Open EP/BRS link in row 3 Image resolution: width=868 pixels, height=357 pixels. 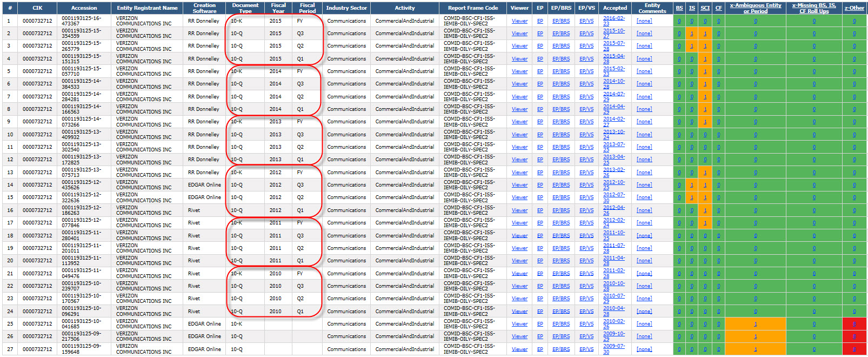561,46
